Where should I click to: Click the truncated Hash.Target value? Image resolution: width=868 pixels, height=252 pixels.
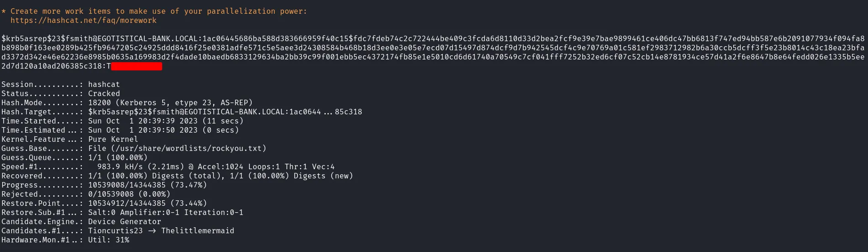(x=225, y=112)
